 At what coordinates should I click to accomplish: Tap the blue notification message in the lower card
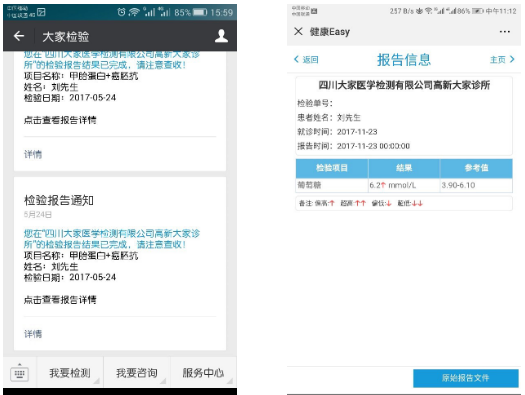(111, 239)
